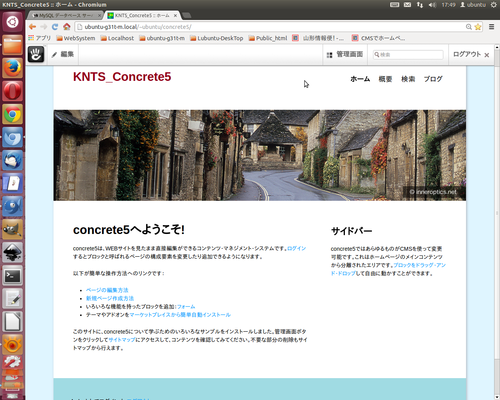The image size is (500, 400).
Task: Open the ubuntu-g31t-m bookmark folder
Action: pos(162,38)
